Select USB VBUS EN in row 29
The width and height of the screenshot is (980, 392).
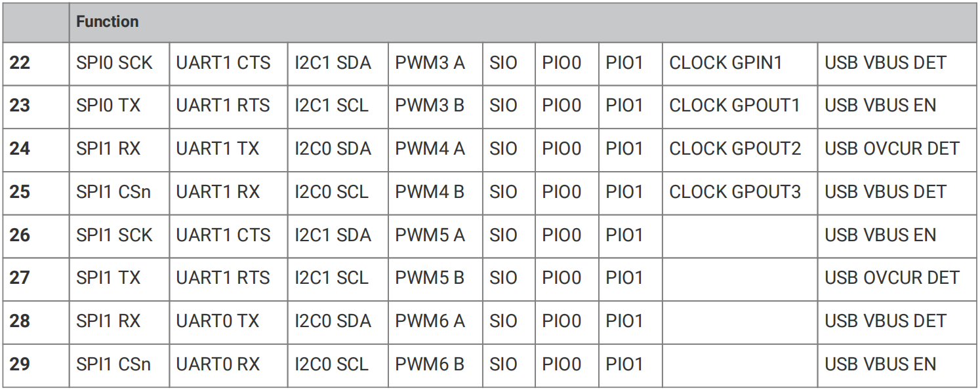pyautogui.click(x=897, y=364)
